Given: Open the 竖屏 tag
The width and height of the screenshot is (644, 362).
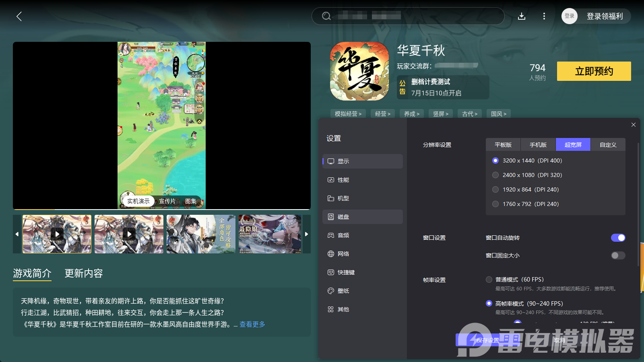Looking at the screenshot, I should [x=441, y=114].
